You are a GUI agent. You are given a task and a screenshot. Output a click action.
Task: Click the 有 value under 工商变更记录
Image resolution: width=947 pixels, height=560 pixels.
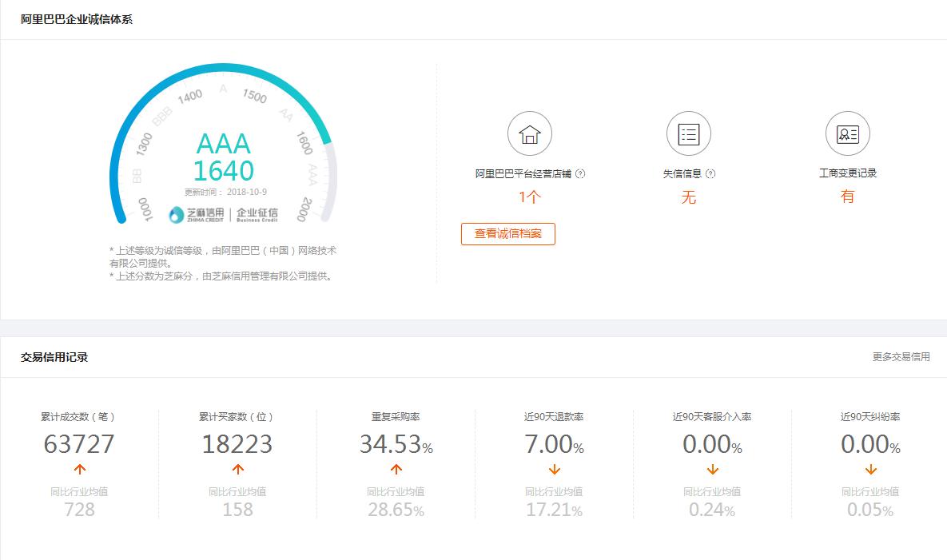tap(847, 197)
